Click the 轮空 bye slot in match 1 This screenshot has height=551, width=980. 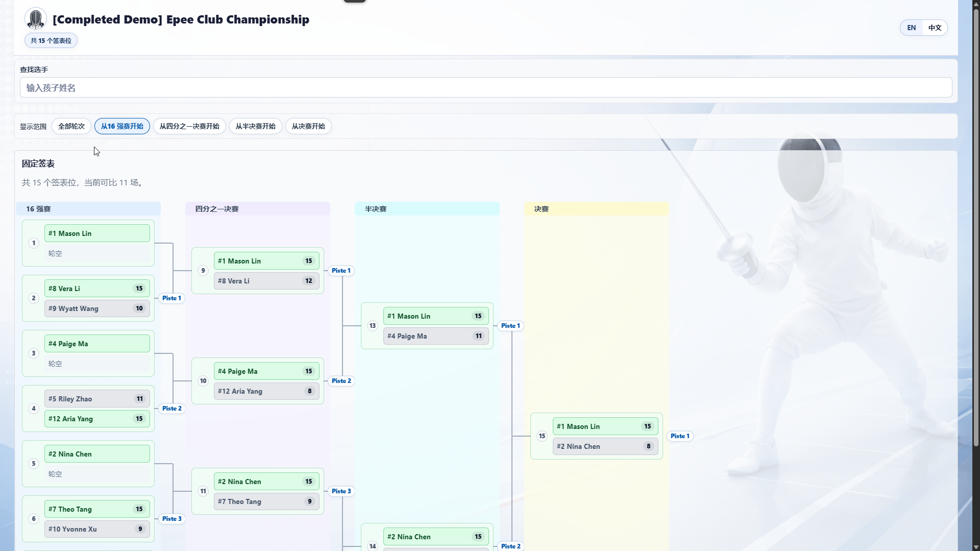[97, 253]
